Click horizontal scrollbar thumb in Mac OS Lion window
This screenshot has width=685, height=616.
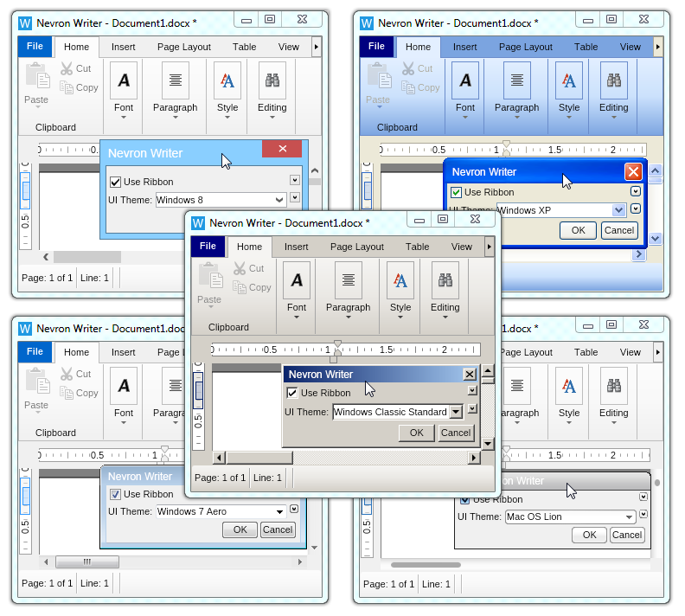click(x=426, y=565)
